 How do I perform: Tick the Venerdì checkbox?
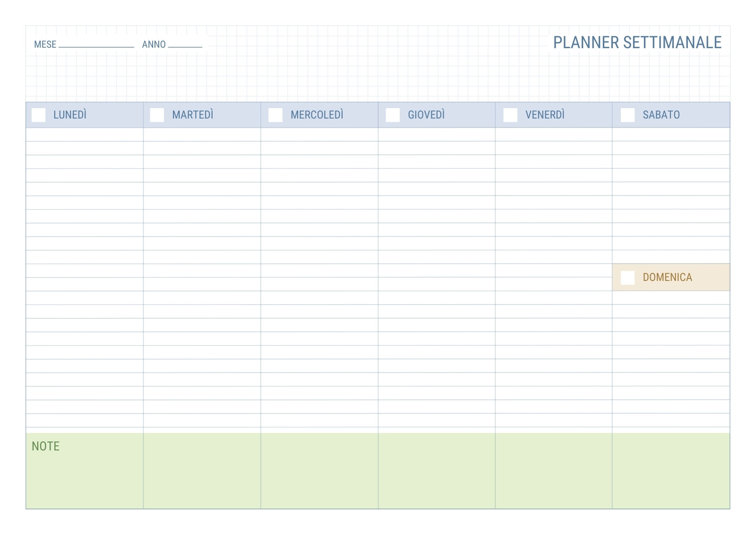click(510, 115)
